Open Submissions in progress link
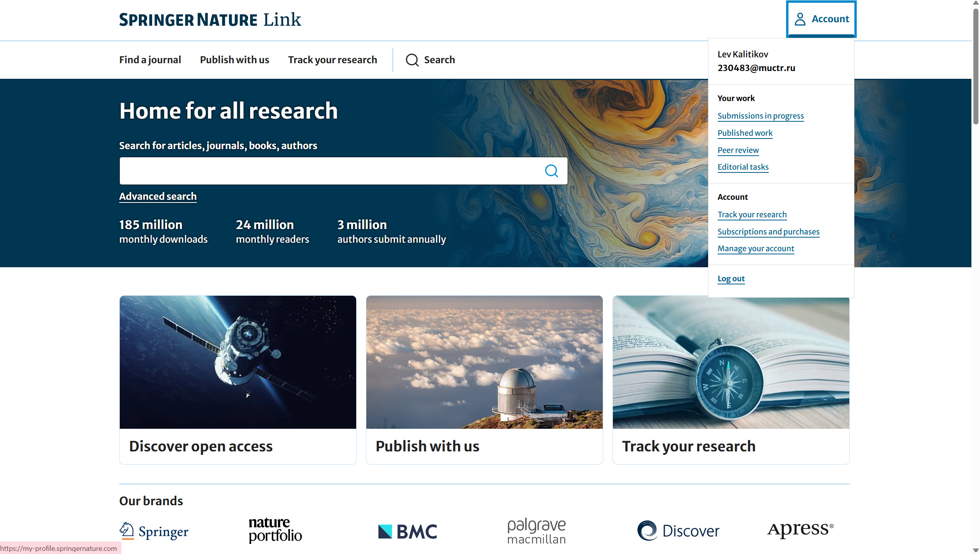The image size is (980, 554). (x=760, y=116)
